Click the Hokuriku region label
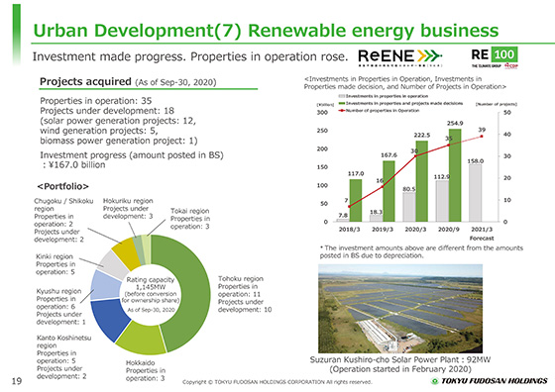Screen dimensions: 555x392 pos(128,209)
